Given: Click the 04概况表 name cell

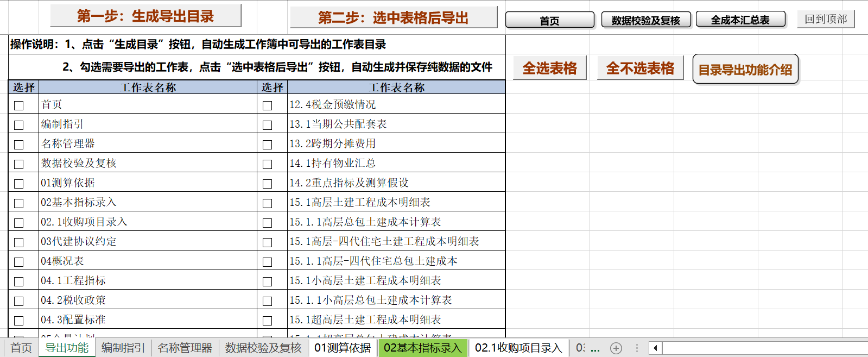Looking at the screenshot, I should click(x=148, y=261).
